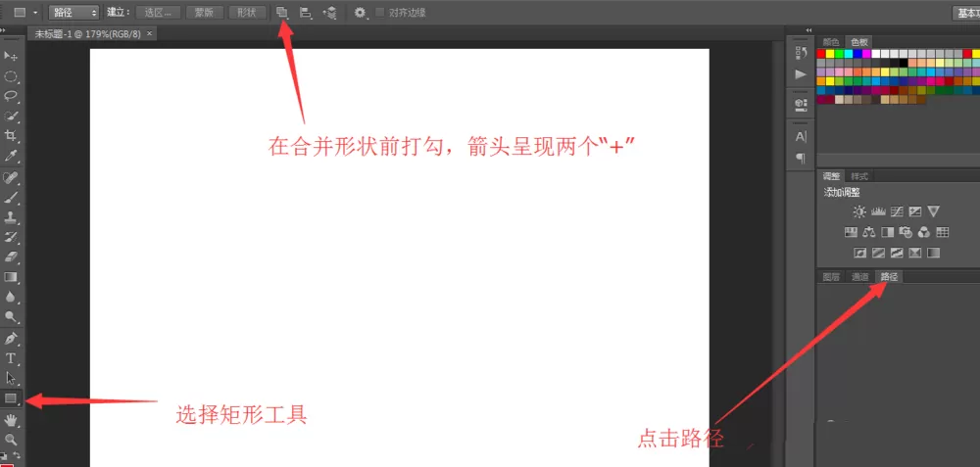This screenshot has width=980, height=467.
Task: Add an Invert adjustment
Action: (x=859, y=253)
